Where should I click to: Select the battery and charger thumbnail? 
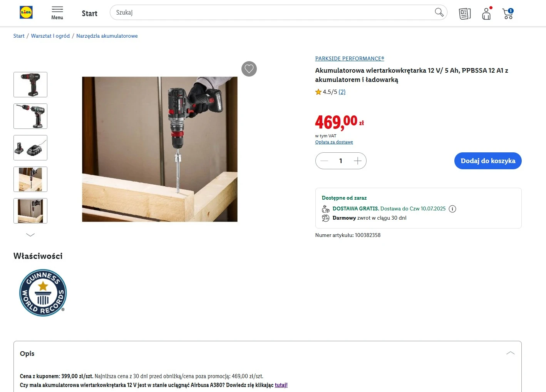click(x=30, y=148)
